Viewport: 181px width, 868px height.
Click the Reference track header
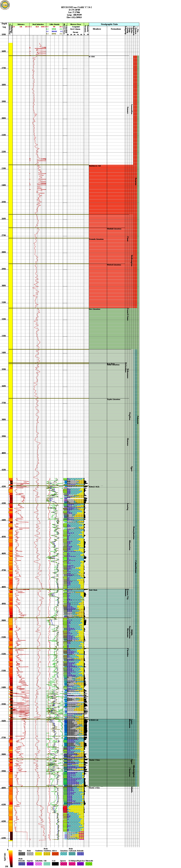21,24
